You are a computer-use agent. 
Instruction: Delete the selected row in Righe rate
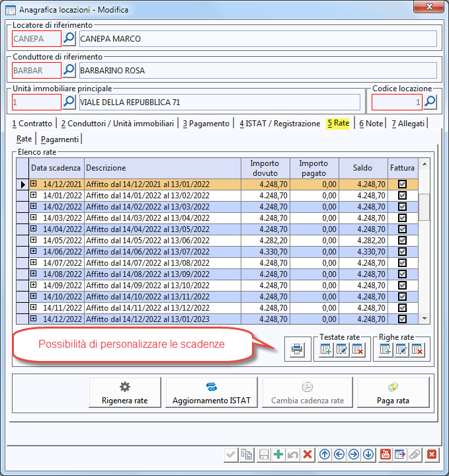[417, 350]
